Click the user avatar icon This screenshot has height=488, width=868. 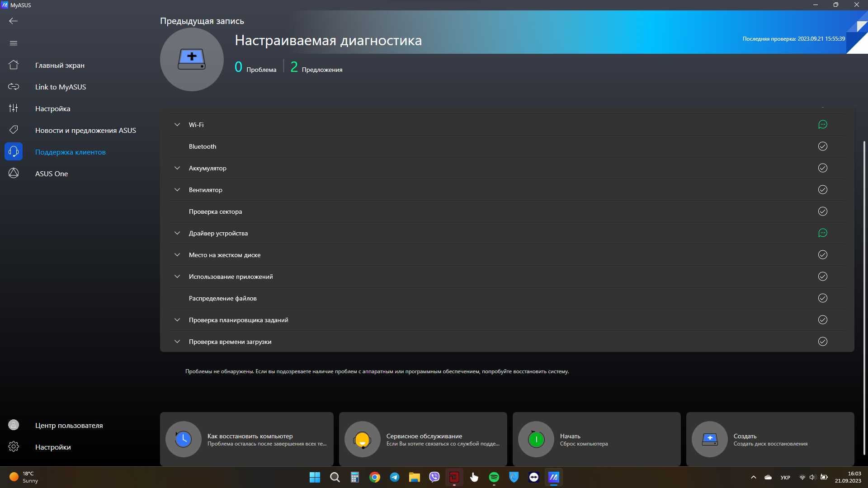pyautogui.click(x=14, y=425)
